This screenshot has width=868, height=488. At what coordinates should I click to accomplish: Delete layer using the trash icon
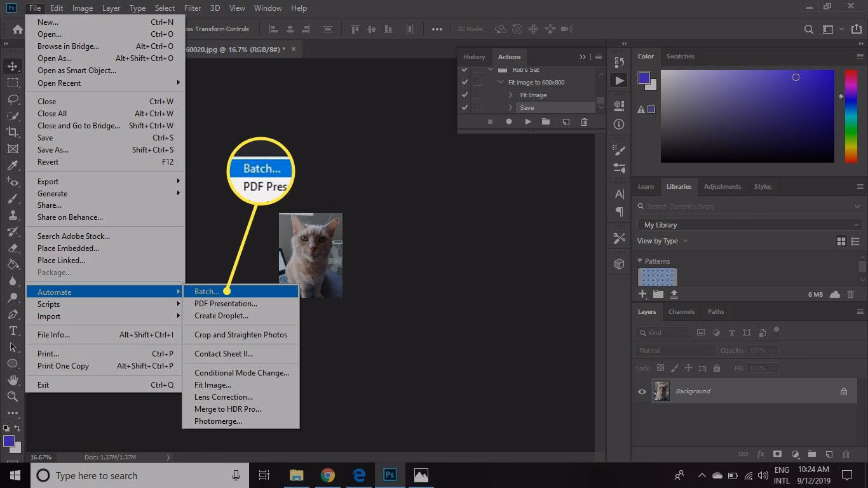[846, 454]
